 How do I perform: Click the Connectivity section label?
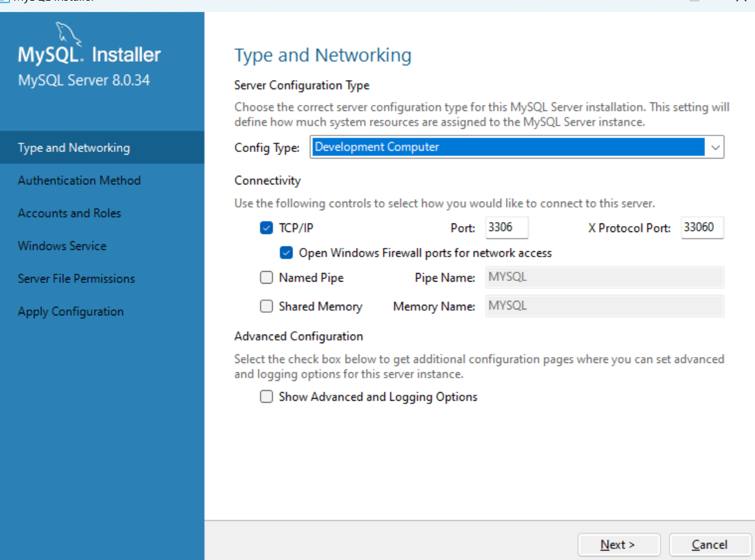pos(268,180)
